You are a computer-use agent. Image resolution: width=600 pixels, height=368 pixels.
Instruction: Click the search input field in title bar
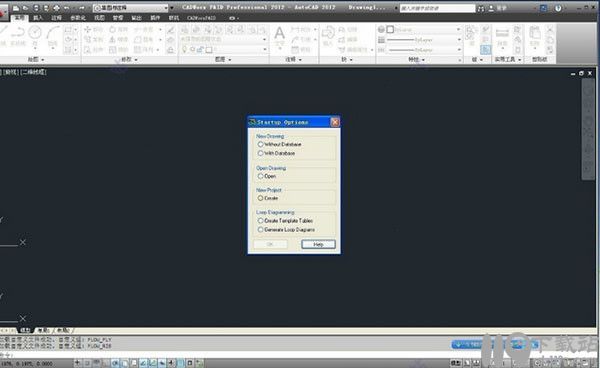point(437,8)
